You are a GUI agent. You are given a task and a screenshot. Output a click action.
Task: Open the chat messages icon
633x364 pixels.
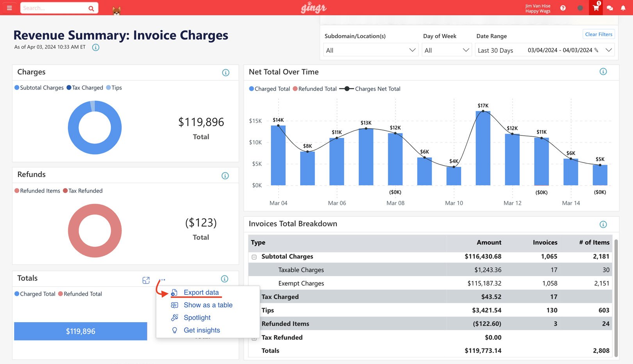[610, 8]
